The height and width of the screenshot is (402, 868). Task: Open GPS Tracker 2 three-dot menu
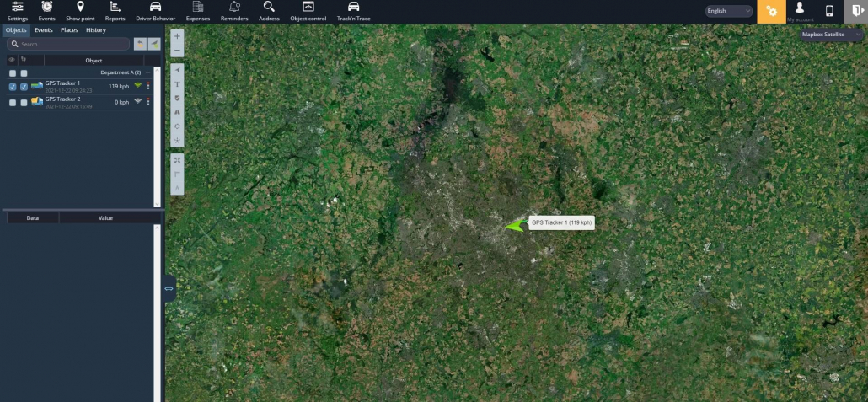[x=148, y=102]
